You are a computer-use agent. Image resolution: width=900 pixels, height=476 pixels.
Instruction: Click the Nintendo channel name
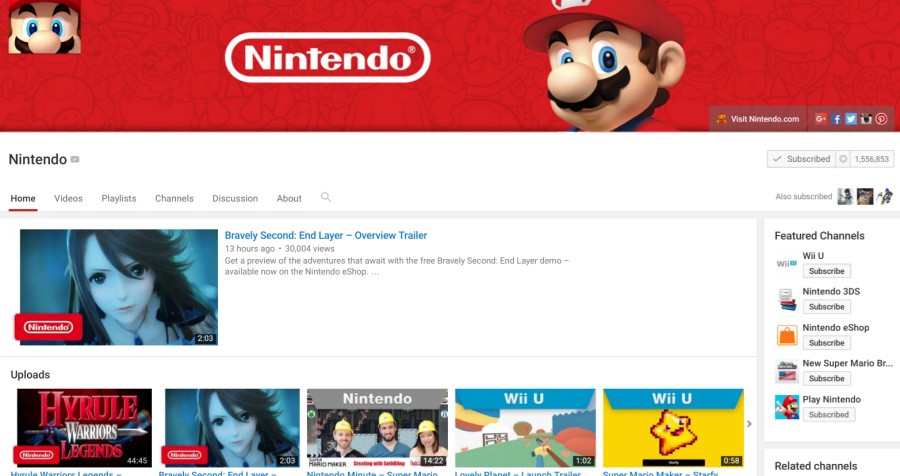(38, 159)
